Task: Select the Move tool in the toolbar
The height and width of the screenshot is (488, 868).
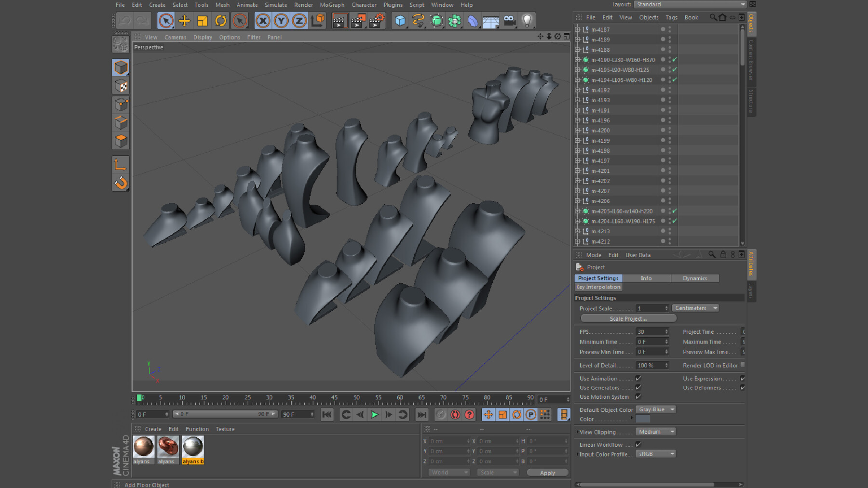Action: (x=184, y=20)
